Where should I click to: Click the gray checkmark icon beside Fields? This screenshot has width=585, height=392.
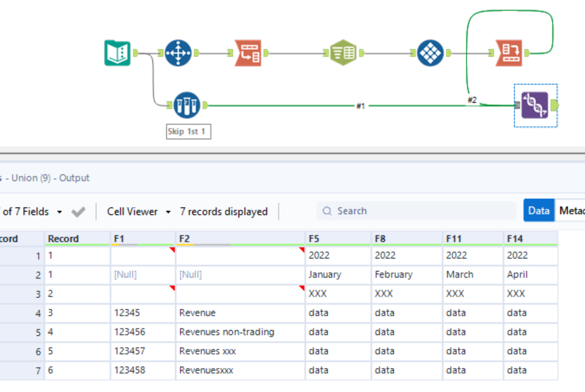[x=78, y=212]
